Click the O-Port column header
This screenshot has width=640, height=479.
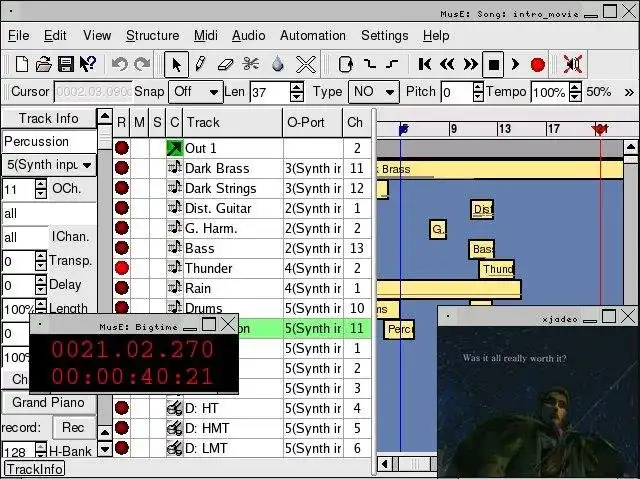313,122
